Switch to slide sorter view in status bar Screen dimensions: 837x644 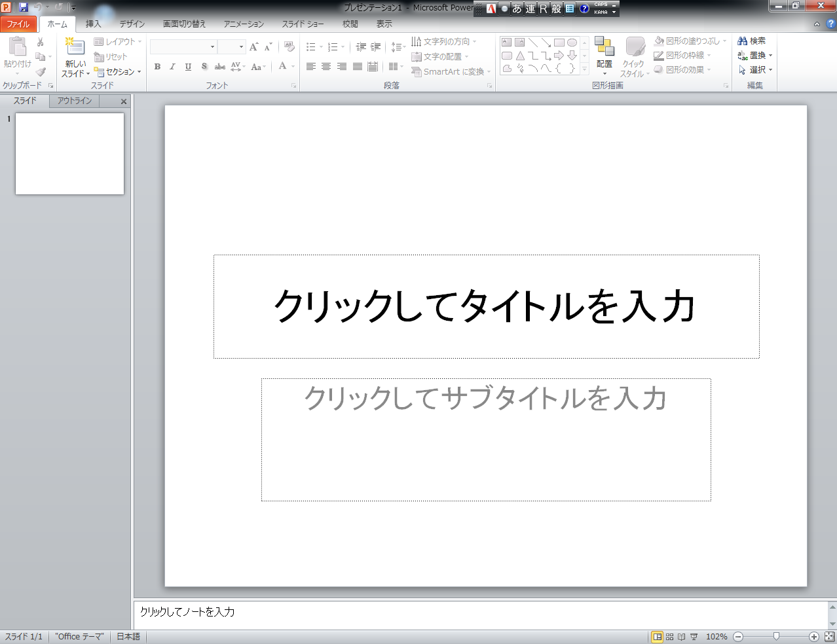click(670, 637)
